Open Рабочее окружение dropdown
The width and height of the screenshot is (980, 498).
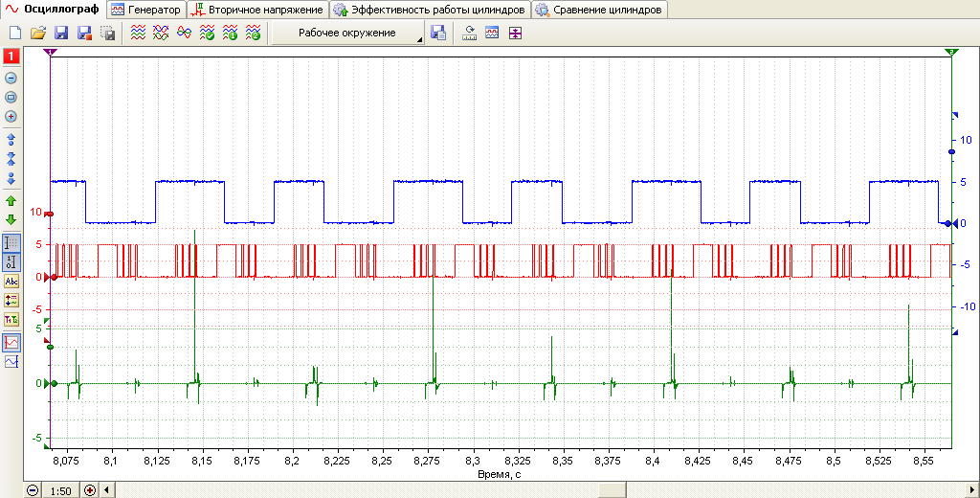[x=347, y=34]
